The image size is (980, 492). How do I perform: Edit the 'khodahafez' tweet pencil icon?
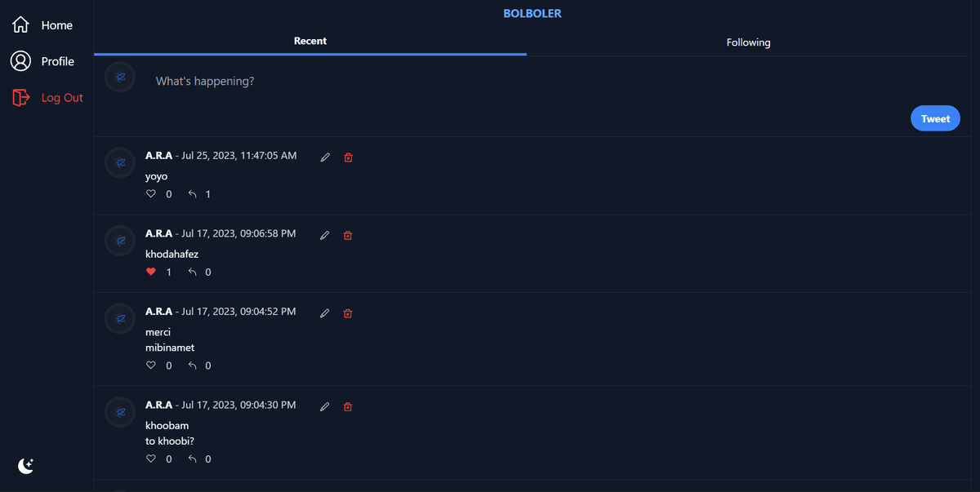325,235
